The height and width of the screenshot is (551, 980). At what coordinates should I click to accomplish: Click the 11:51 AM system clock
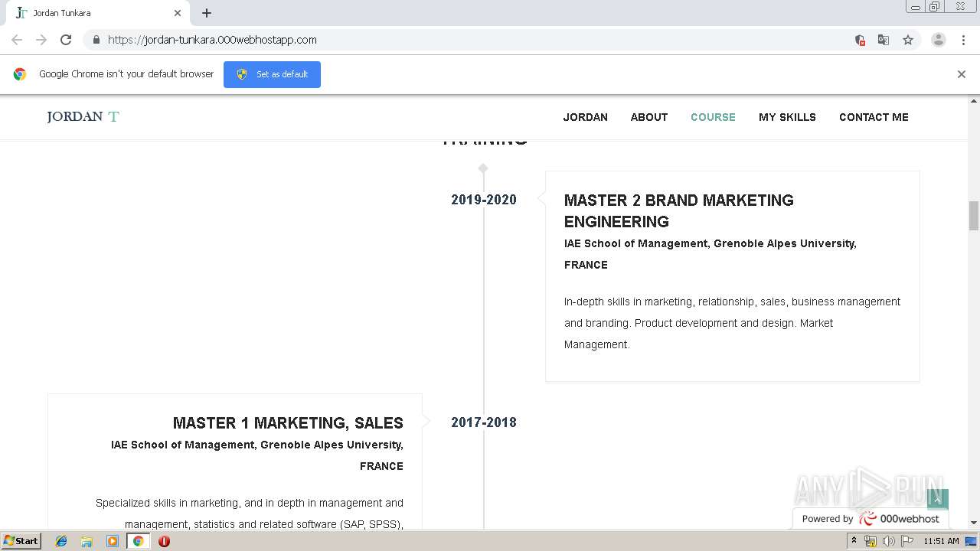941,541
